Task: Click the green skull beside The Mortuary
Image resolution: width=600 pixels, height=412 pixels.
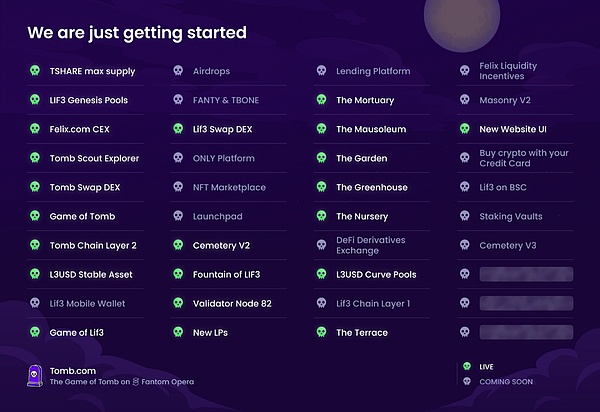Action: coord(321,99)
